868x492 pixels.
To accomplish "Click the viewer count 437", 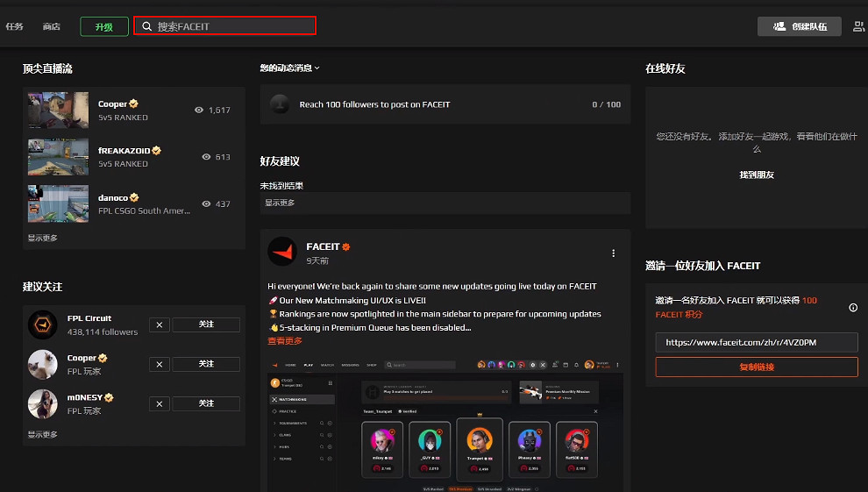I will tap(223, 203).
